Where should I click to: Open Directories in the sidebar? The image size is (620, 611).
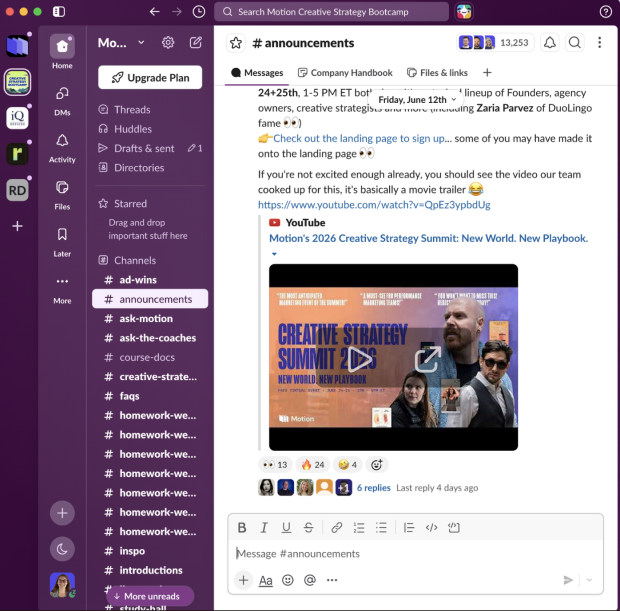tap(139, 168)
